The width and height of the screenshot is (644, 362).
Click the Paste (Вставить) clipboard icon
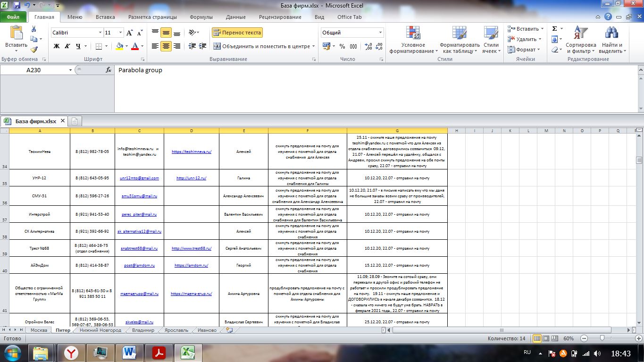click(16, 33)
